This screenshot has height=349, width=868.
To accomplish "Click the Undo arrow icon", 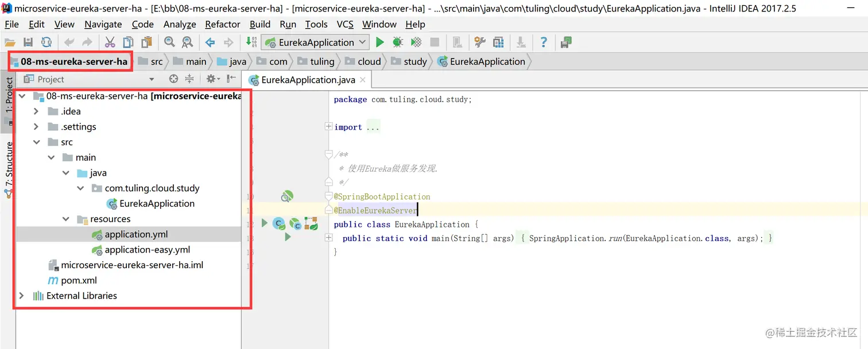I will [x=69, y=42].
